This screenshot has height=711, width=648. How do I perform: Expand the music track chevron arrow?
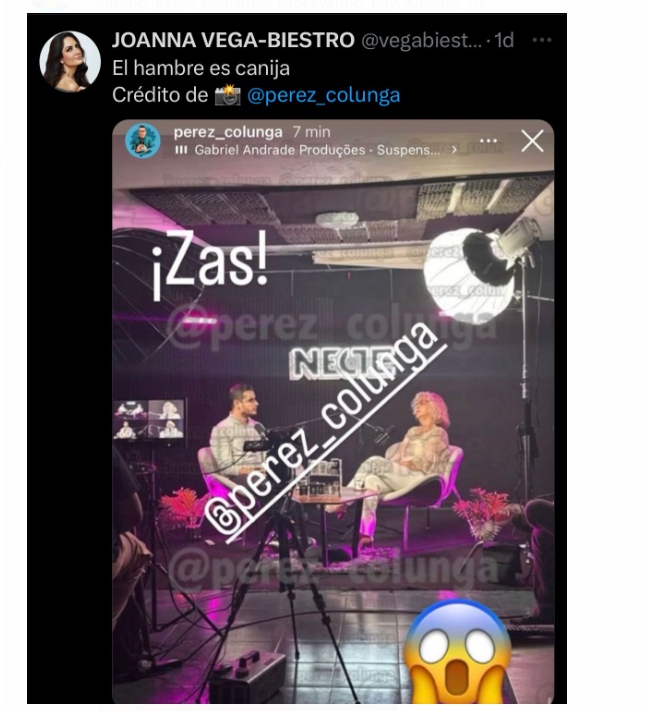click(454, 150)
